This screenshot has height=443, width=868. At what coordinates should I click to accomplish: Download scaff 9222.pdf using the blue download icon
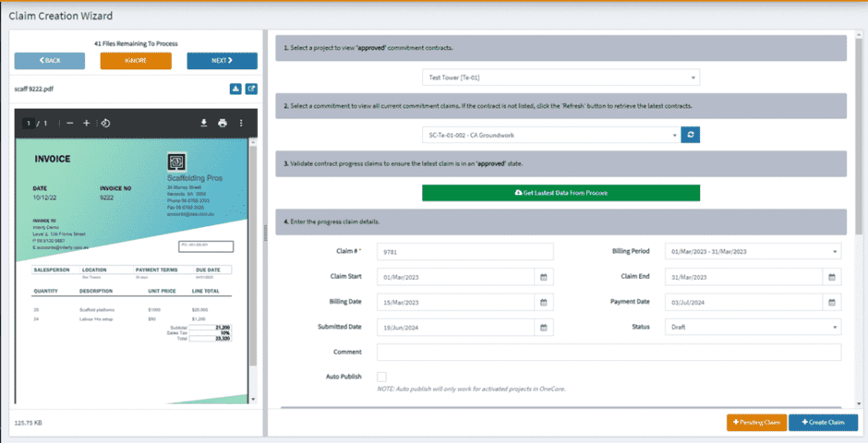pyautogui.click(x=235, y=90)
